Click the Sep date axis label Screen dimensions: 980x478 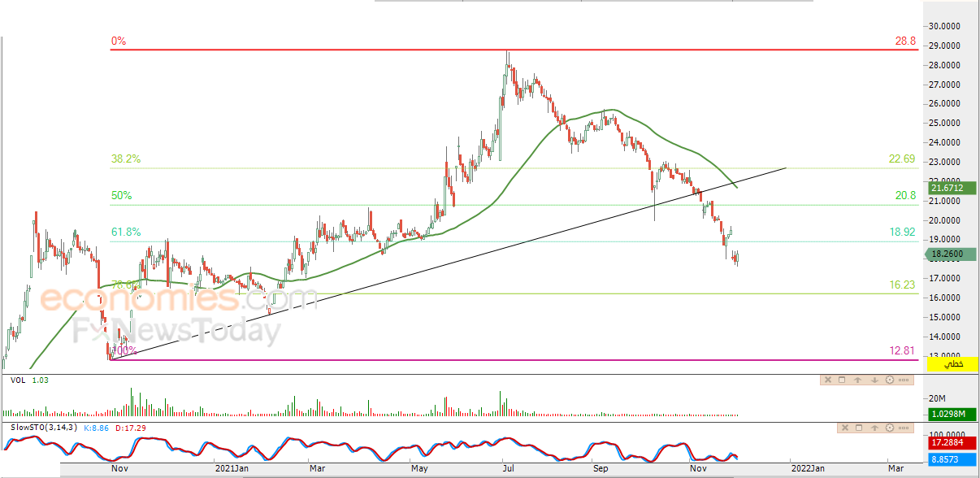pyautogui.click(x=601, y=468)
